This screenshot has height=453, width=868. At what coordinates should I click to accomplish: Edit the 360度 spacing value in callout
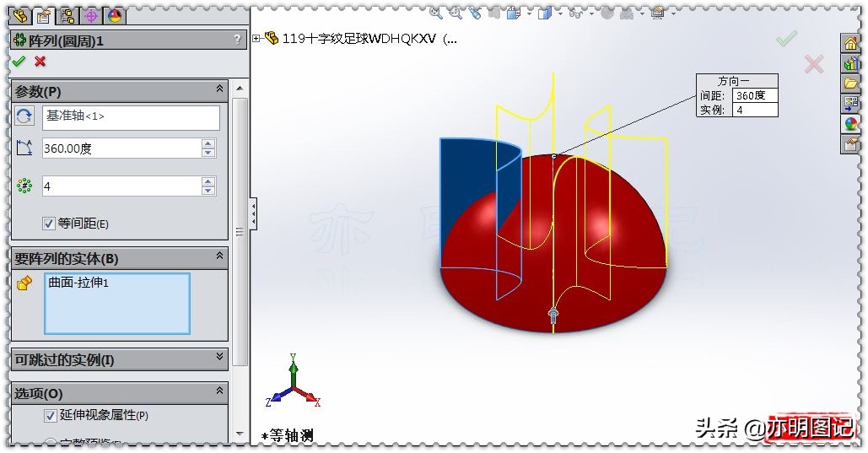[754, 95]
